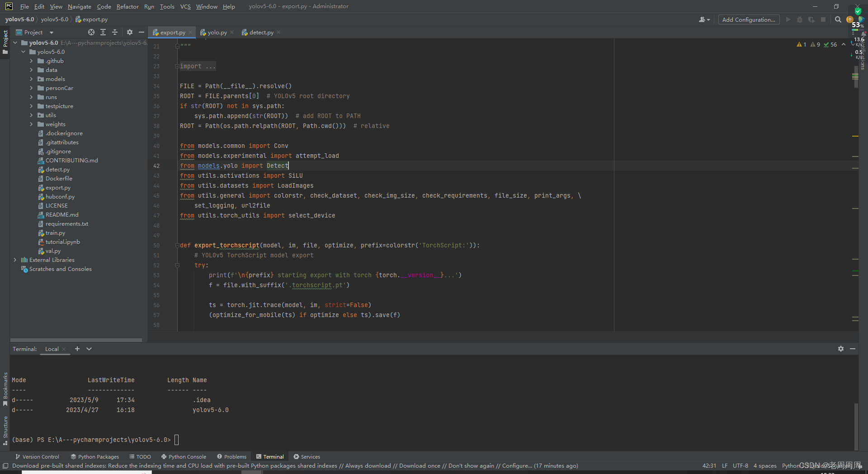Open Search Everywhere with the magnifier icon
Viewport: 868px width, 474px height.
838,19
